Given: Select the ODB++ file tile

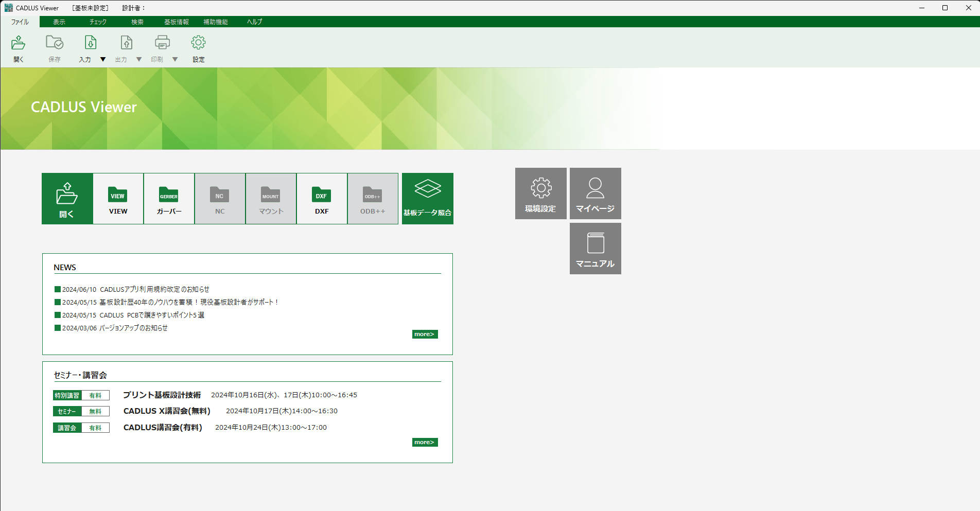Looking at the screenshot, I should coord(373,199).
